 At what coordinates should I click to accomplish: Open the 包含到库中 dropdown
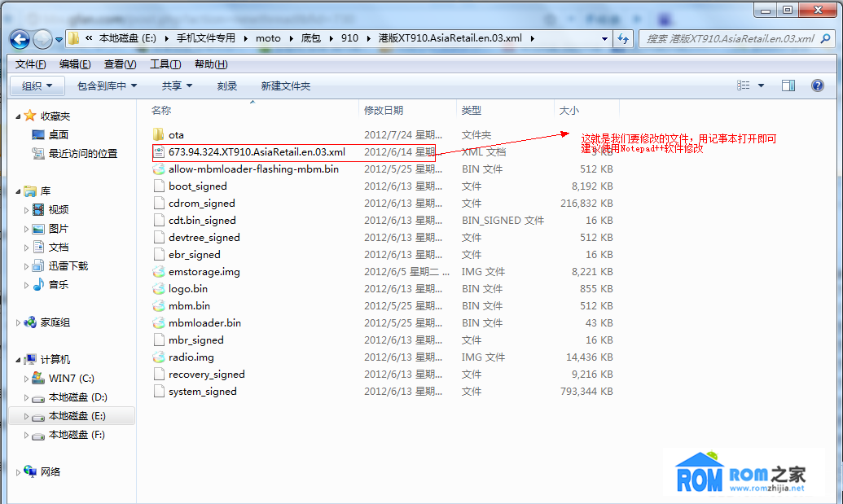point(107,86)
